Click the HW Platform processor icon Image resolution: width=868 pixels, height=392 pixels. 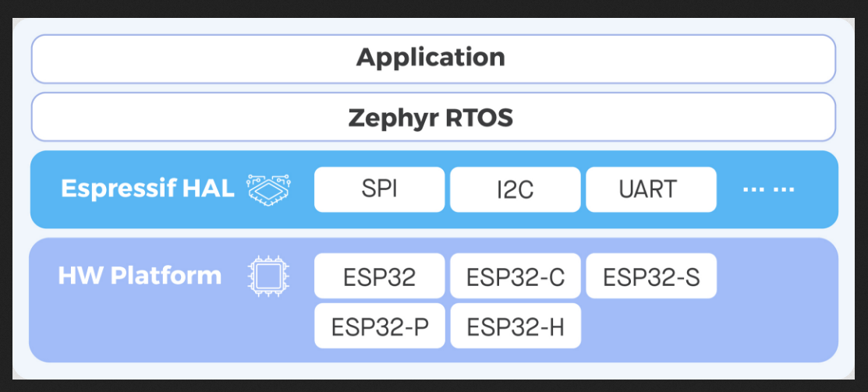coord(268,276)
